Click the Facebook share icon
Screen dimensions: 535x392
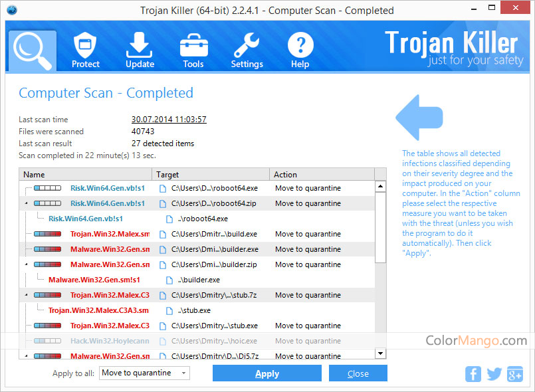click(x=473, y=374)
